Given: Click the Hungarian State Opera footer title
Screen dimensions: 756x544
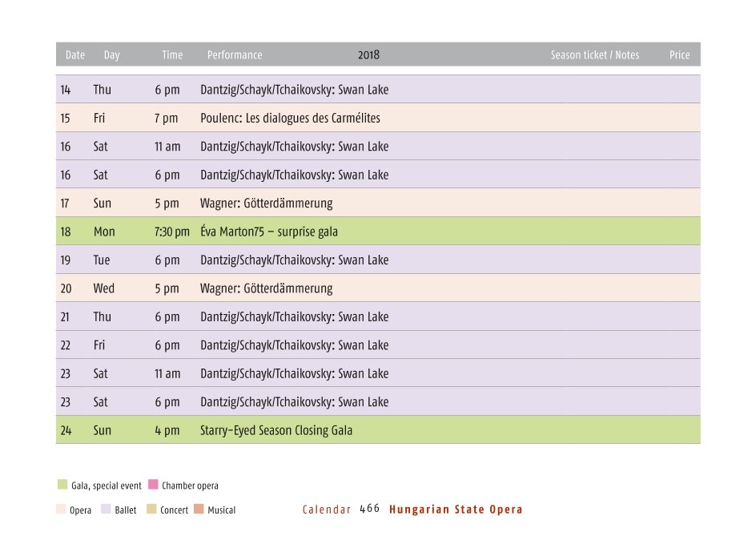Looking at the screenshot, I should [x=456, y=510].
